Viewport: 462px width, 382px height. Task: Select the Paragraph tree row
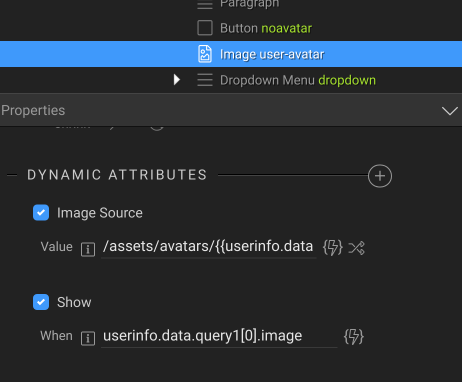231,5
